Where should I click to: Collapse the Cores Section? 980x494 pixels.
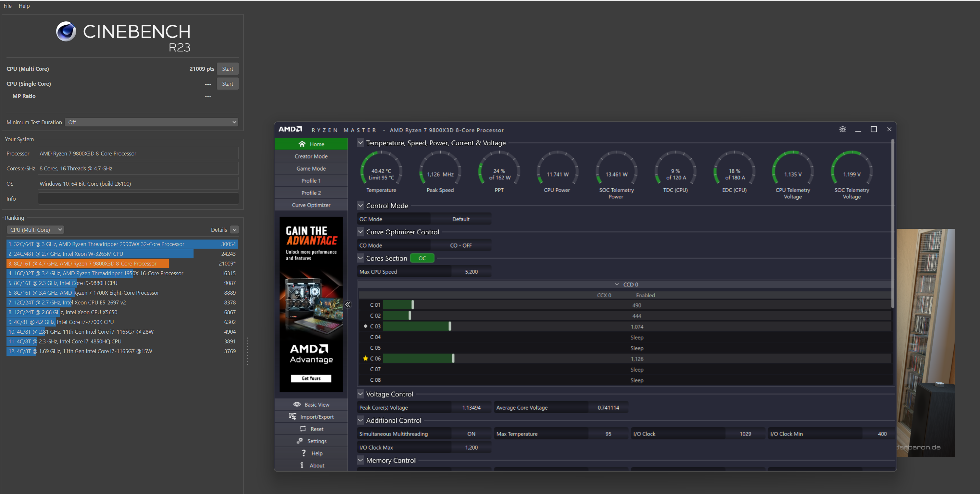click(360, 258)
